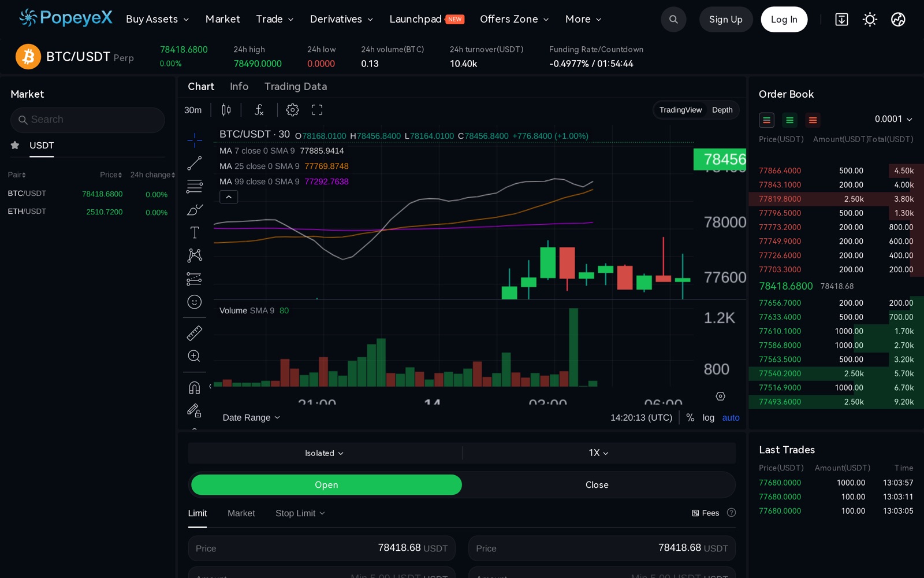924x578 pixels.
Task: Open the Fees help question icon
Action: [x=731, y=513]
